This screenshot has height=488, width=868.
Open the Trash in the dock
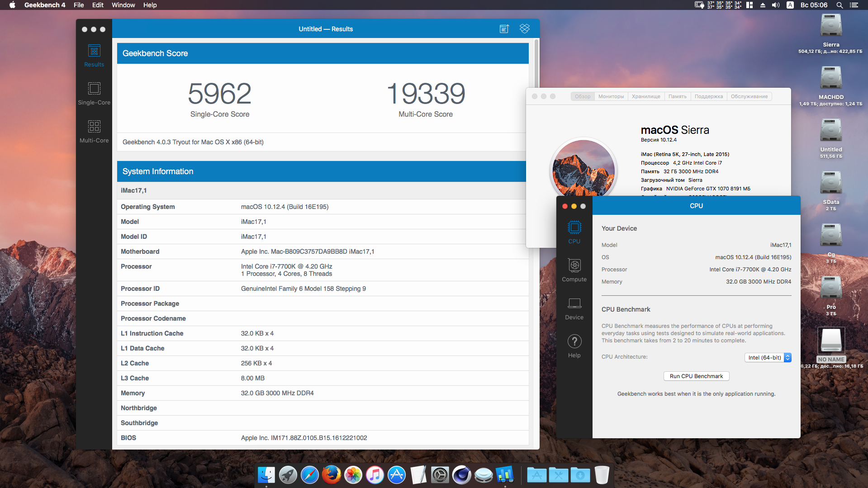(602, 475)
